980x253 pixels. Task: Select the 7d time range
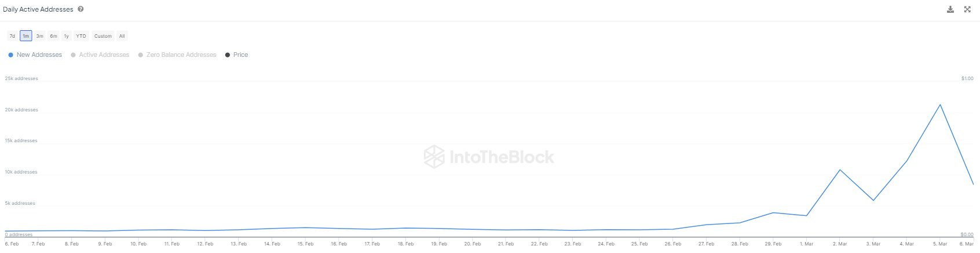[x=12, y=36]
